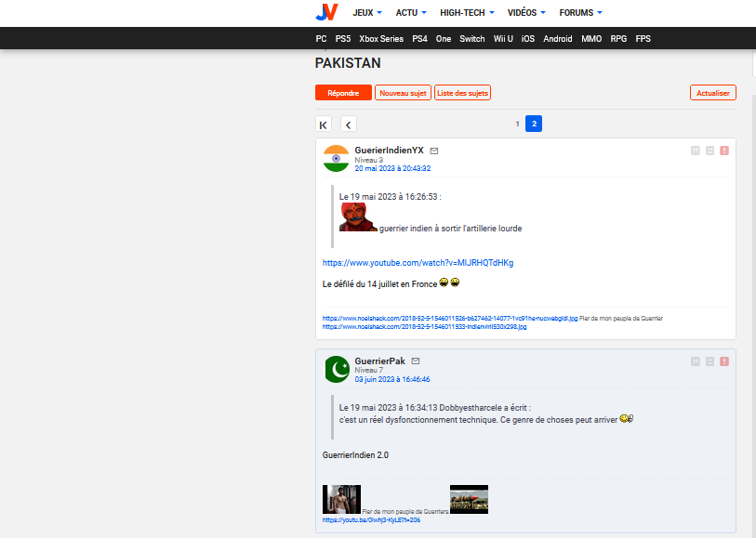Blacklist GuerierIndienYX via the face icon
This screenshot has width=756, height=538.
pyautogui.click(x=710, y=151)
